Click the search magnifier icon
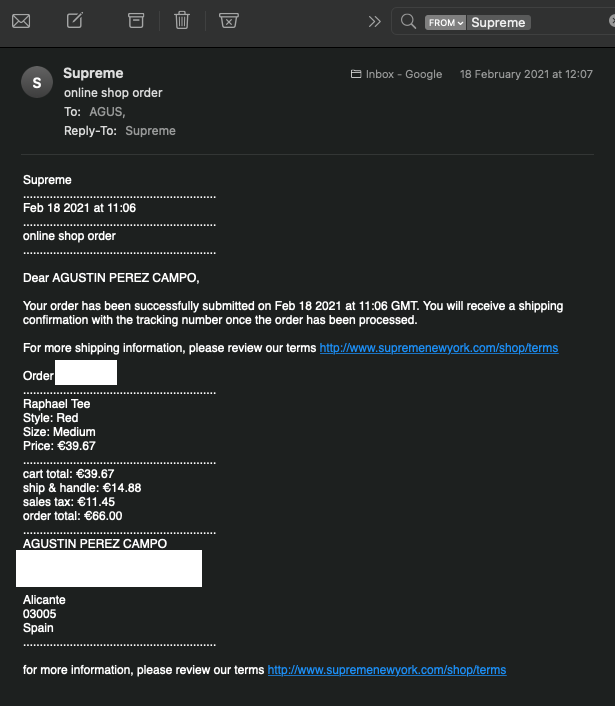 [x=408, y=21]
